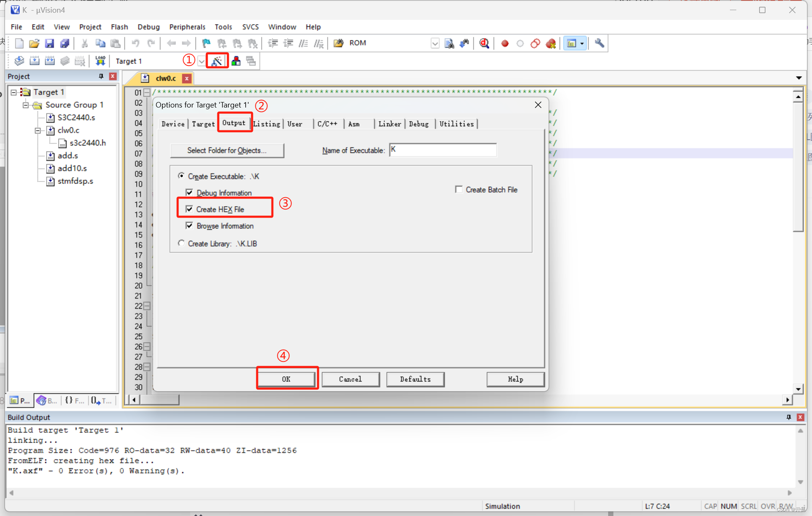812x516 pixels.
Task: Click editor horizontal scrollbar thumb
Action: (x=159, y=400)
